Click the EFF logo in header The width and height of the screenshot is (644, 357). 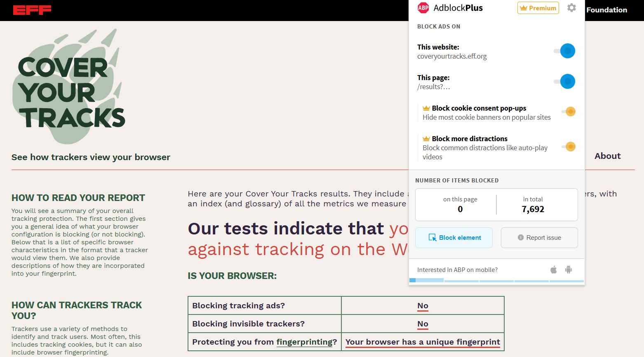pyautogui.click(x=32, y=10)
